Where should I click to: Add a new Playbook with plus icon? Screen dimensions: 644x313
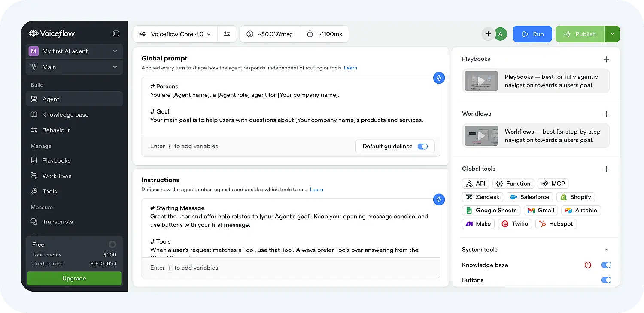click(x=606, y=59)
